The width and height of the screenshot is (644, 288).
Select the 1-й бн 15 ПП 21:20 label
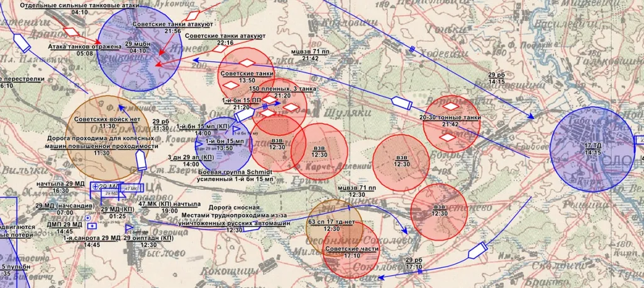point(241,104)
